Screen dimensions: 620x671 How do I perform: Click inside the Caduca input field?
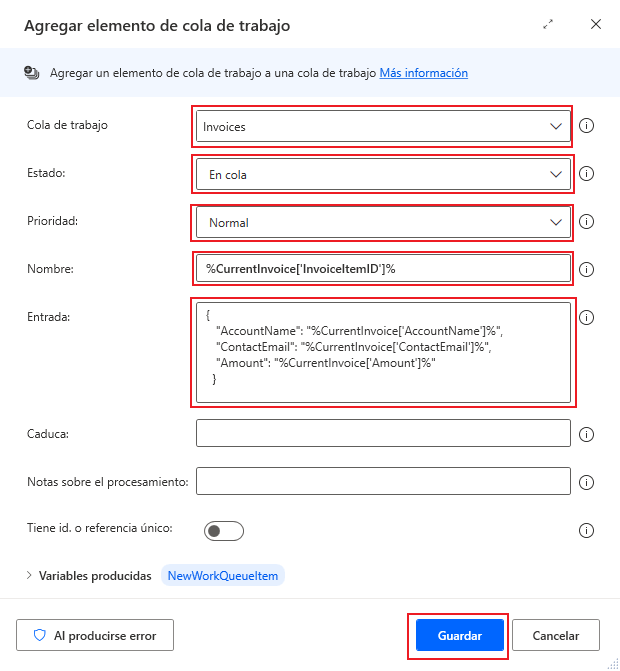[x=383, y=433]
